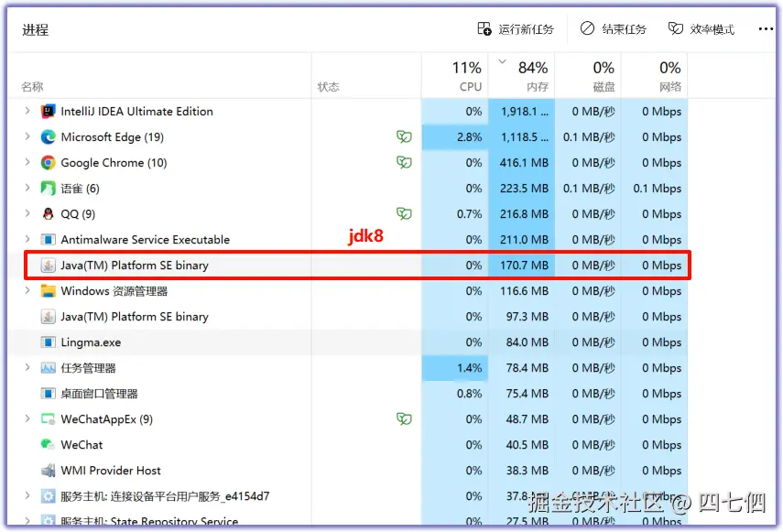
Task: Click the 40.5 MB memory value for WeChat
Action: (x=527, y=445)
